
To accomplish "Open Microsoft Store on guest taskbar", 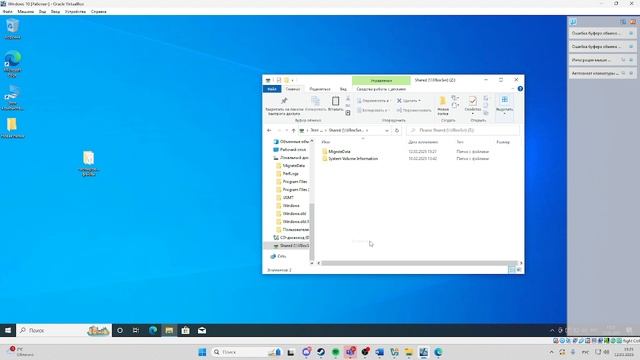I will coord(185,330).
